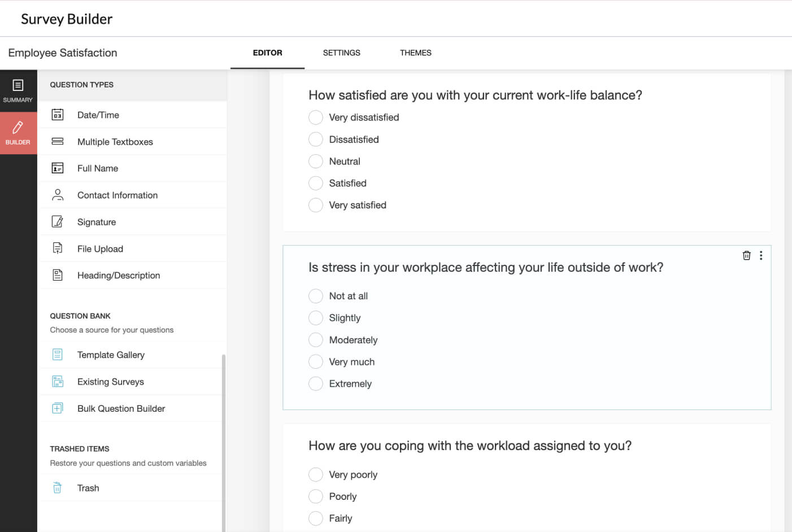Screen dimensions: 792x532
Task: Click the File Upload icon
Action: [57, 248]
